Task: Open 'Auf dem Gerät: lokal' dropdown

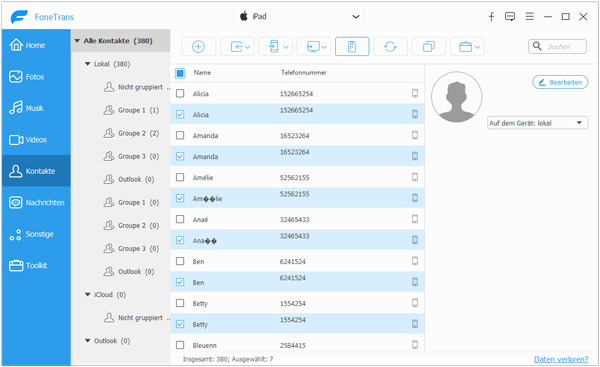Action: (537, 123)
